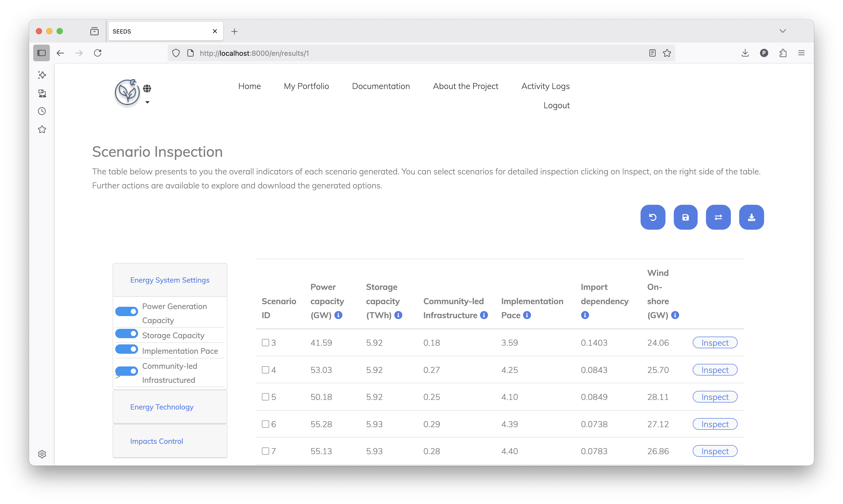
Task: Click info icon under Import dependency header
Action: (x=585, y=315)
